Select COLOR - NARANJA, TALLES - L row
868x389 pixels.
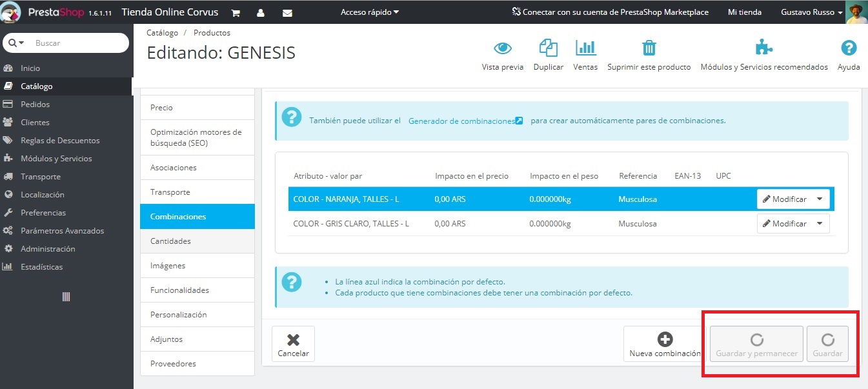click(x=561, y=199)
